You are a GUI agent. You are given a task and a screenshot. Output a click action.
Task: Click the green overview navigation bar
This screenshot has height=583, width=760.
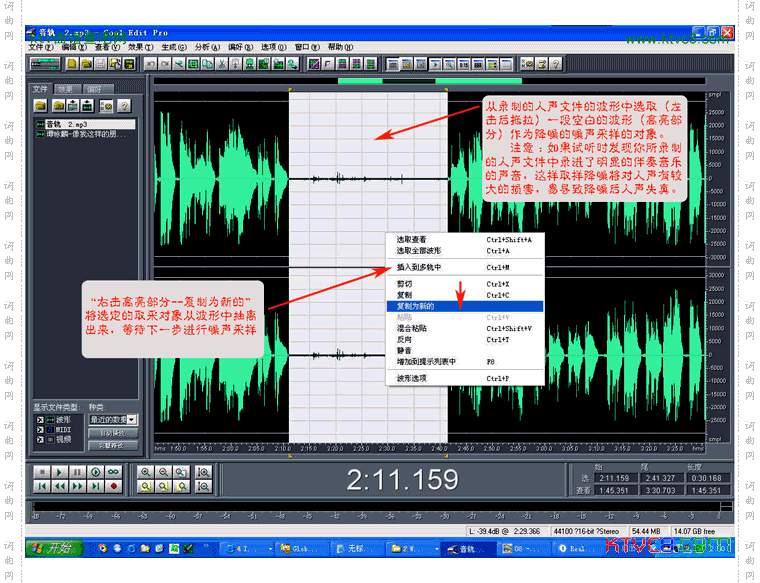click(430, 81)
